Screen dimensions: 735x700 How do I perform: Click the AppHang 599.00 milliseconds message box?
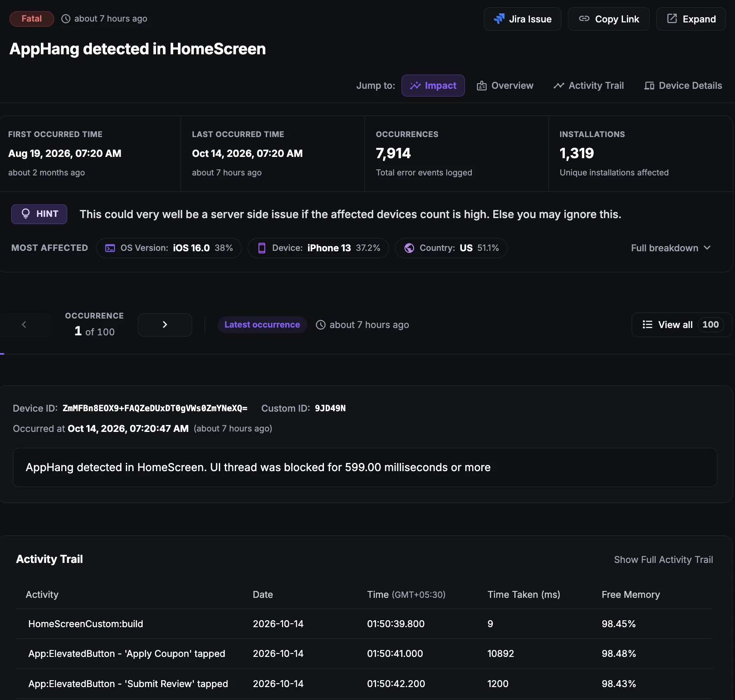coord(365,468)
